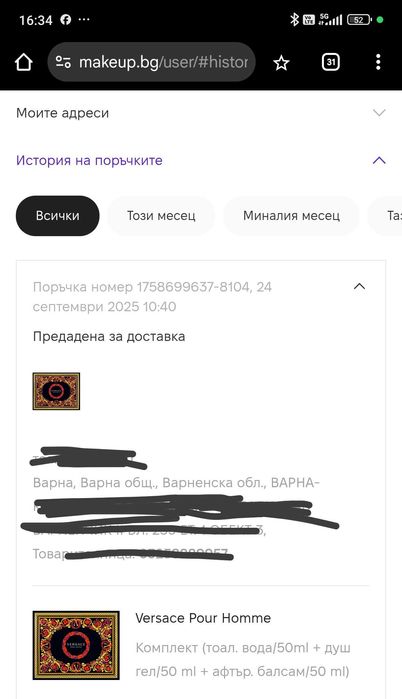Open the История на поръчките heading link
Screen dimensions: 402x699
coord(89,160)
